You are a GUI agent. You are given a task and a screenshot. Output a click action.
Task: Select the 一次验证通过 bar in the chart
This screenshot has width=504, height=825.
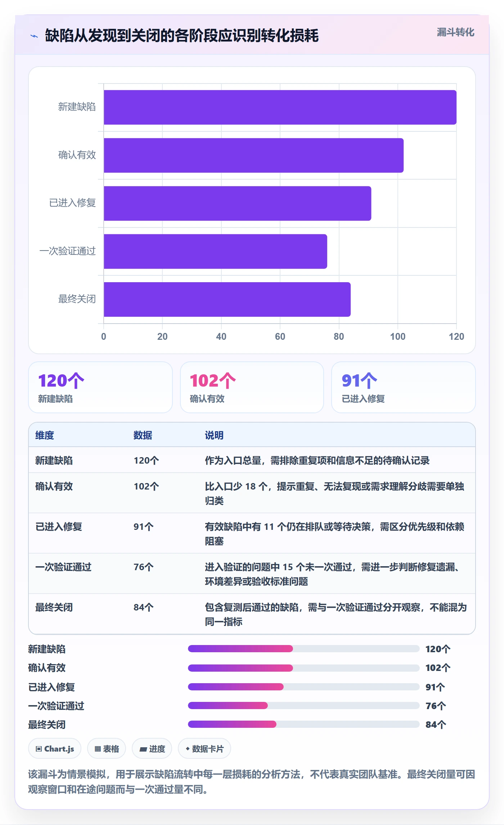point(215,251)
